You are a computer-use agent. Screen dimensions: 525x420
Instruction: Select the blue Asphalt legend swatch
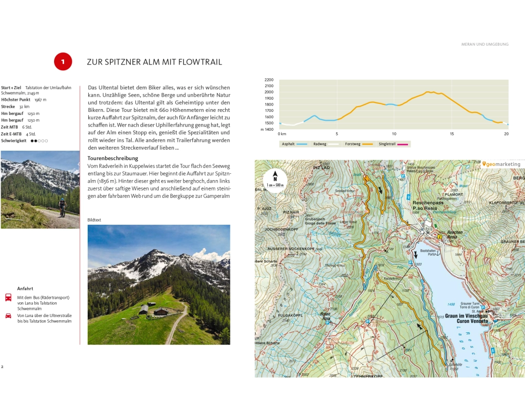click(x=301, y=143)
